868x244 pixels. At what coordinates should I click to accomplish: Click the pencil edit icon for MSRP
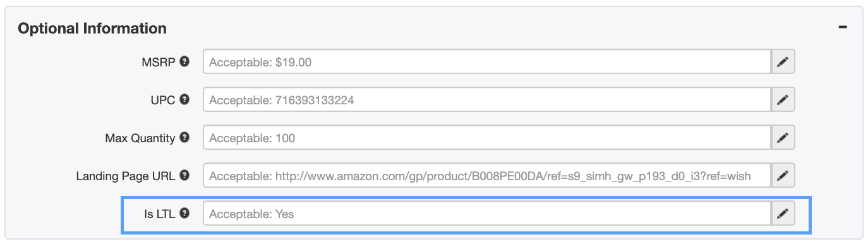783,62
